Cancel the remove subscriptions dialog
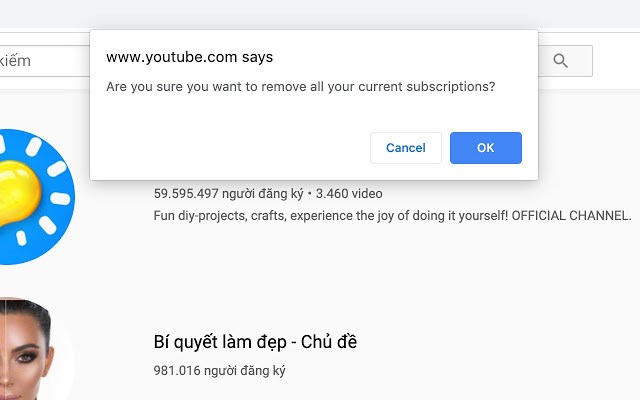 pyautogui.click(x=406, y=148)
